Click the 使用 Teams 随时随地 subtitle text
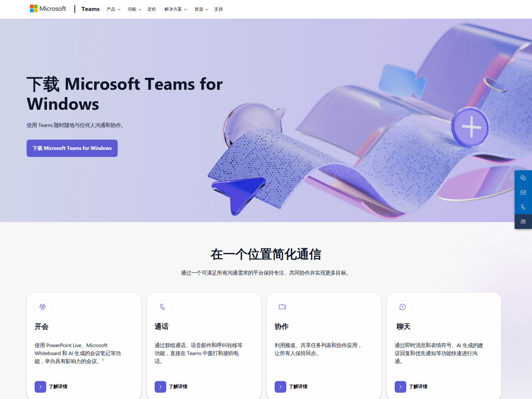The width and height of the screenshot is (532, 399). pos(75,125)
